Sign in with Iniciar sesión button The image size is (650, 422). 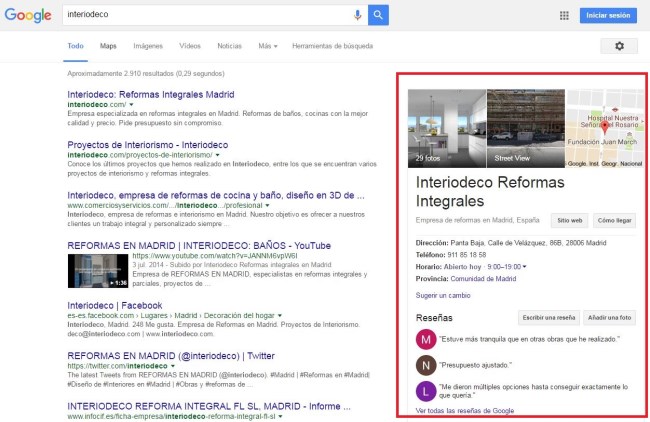608,15
